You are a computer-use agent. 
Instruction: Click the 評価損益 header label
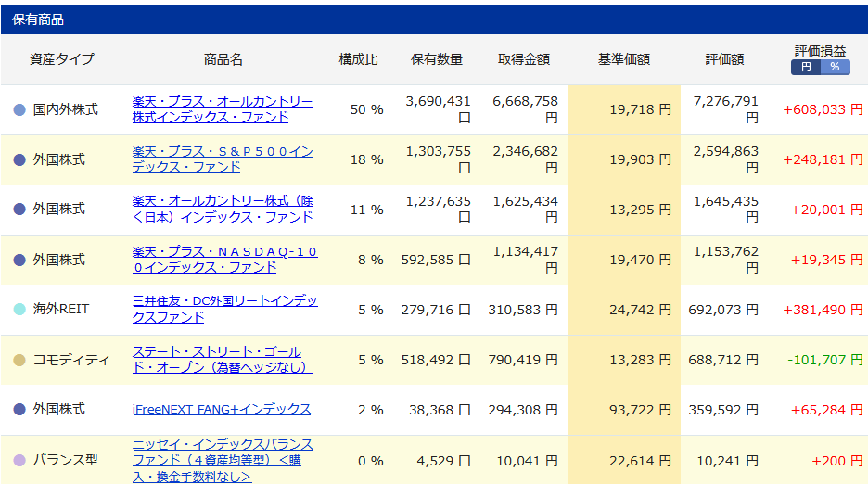pos(821,51)
